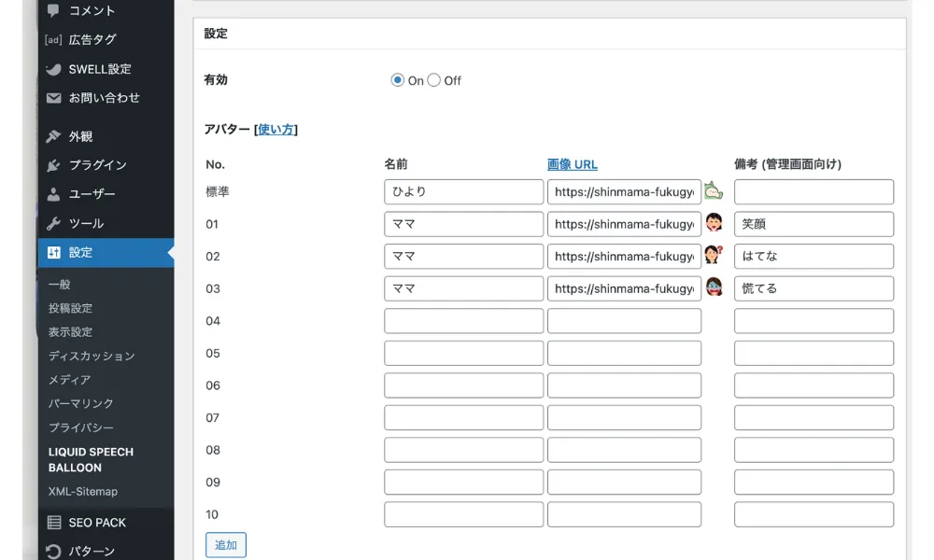Open the 使い方 link
Viewport: 934px width, 560px height.
pos(275,130)
